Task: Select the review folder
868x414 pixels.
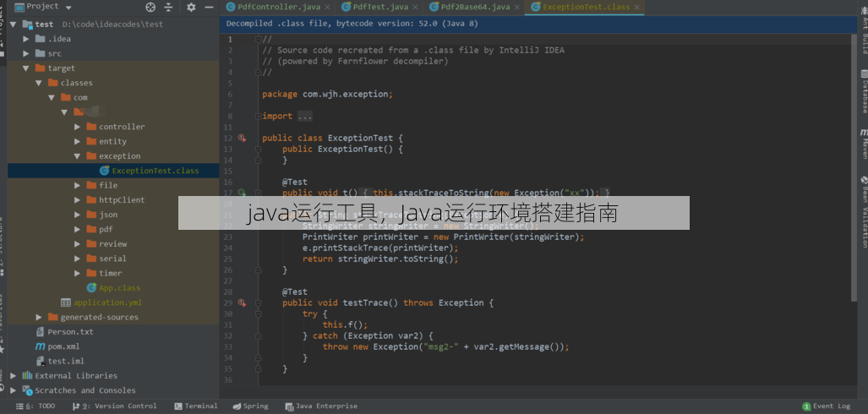Action: 107,244
